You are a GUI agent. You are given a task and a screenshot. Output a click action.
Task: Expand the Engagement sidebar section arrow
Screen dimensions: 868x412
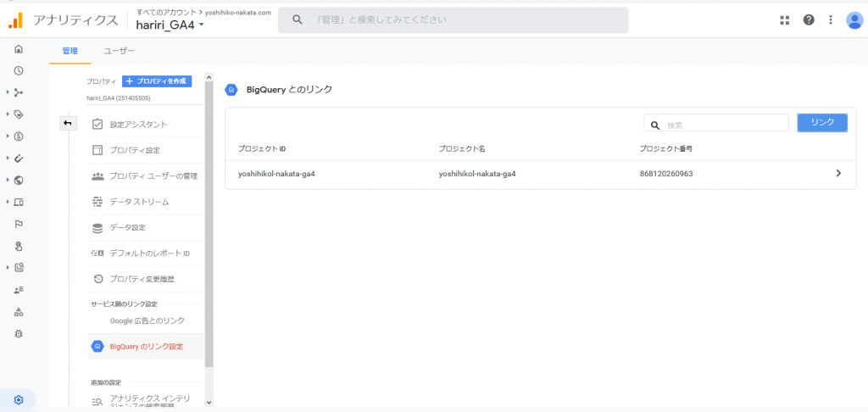click(x=8, y=114)
